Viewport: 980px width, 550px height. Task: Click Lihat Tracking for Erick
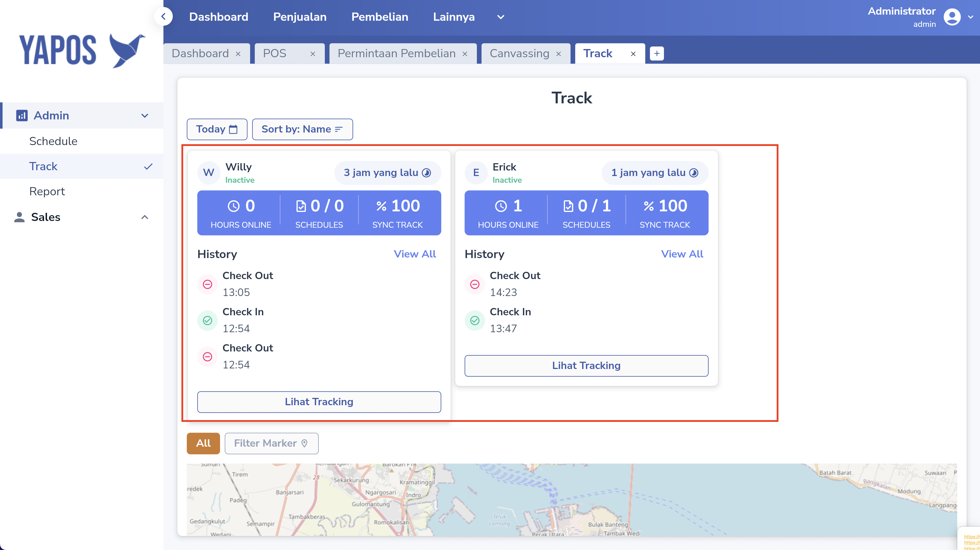(586, 365)
